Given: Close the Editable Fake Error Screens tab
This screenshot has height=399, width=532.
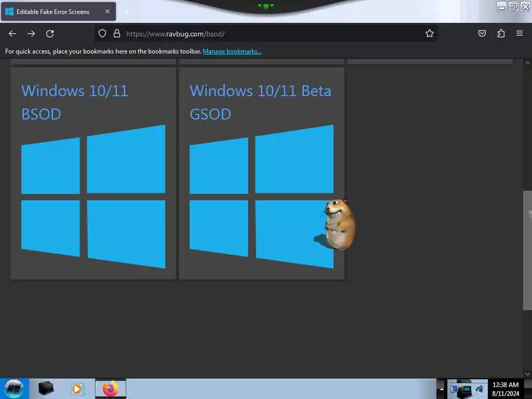Looking at the screenshot, I should click(108, 11).
